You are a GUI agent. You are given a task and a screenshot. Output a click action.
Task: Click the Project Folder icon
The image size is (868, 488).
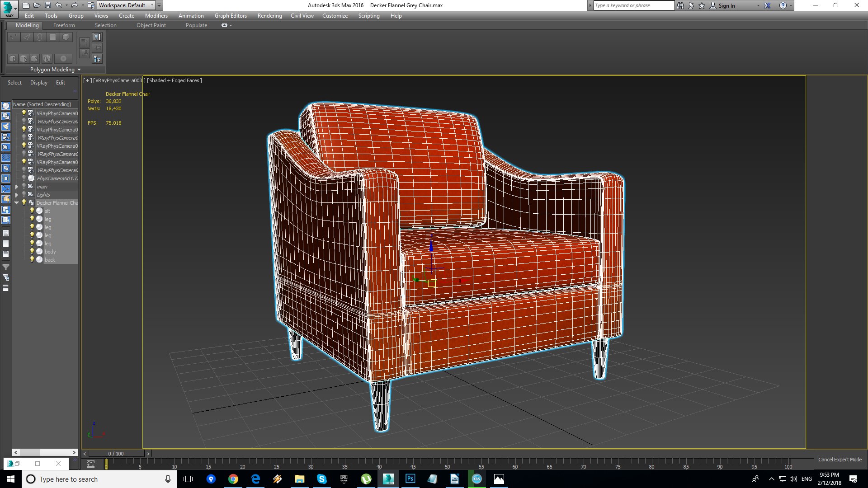91,5
